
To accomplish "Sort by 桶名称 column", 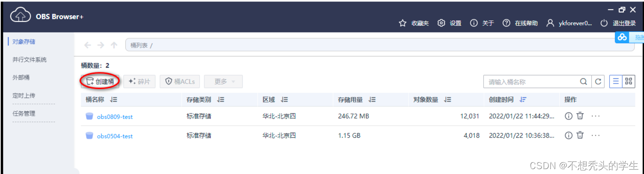I will click(x=114, y=99).
